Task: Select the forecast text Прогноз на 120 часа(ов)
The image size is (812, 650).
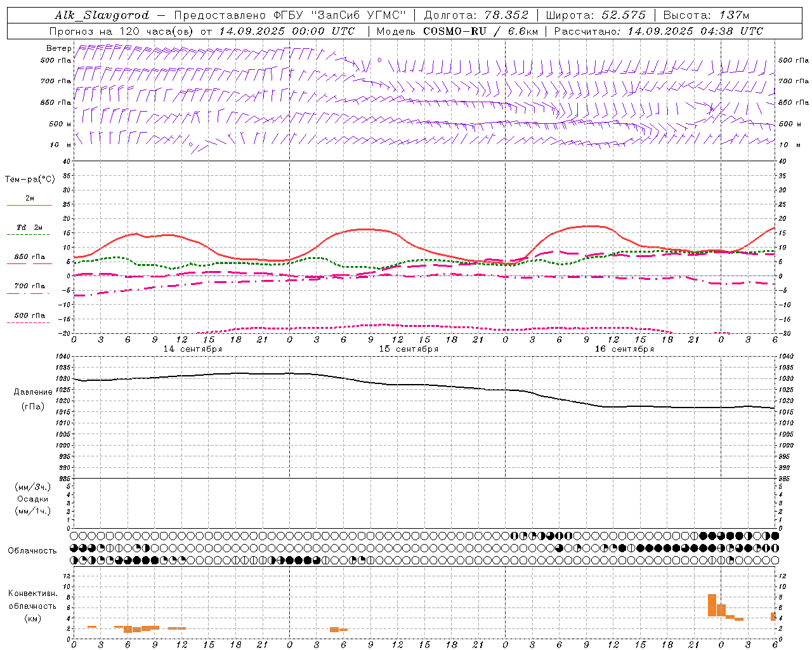Action: 122,31
